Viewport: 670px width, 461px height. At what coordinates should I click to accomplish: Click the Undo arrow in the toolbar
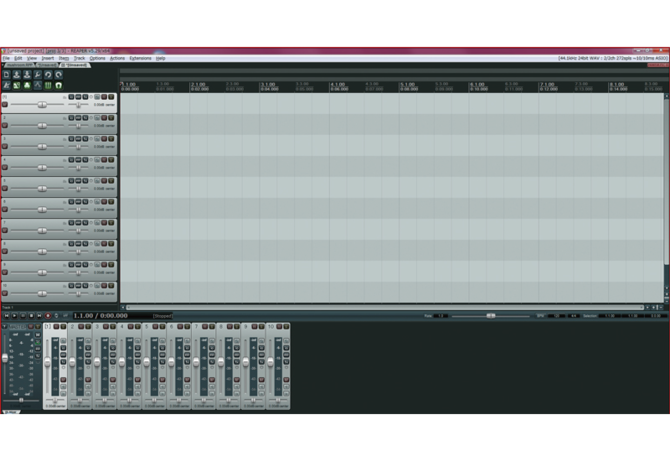click(49, 75)
